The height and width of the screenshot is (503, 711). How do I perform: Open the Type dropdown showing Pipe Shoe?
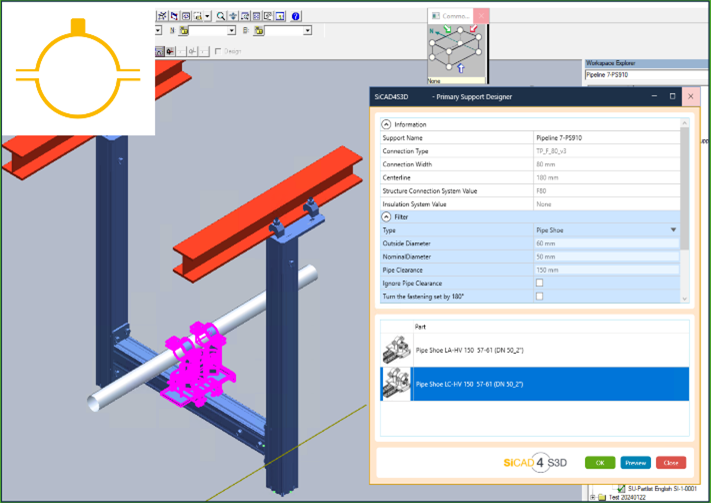point(673,229)
